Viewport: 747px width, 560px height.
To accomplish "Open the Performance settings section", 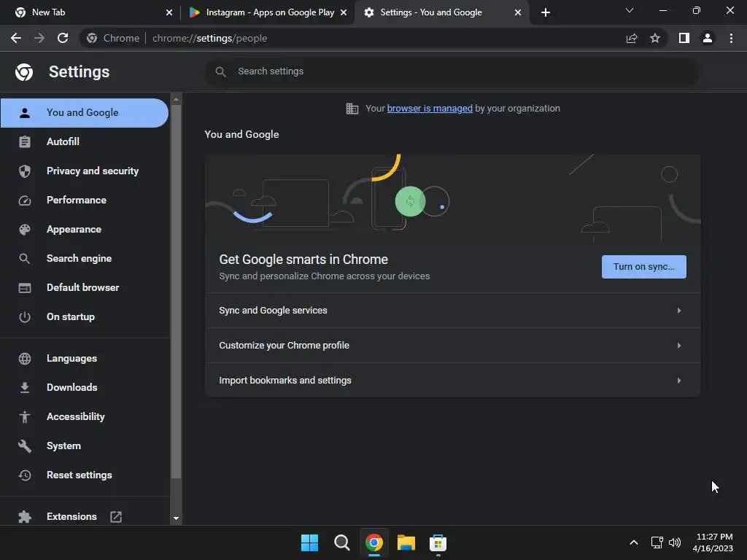I will click(x=85, y=201).
